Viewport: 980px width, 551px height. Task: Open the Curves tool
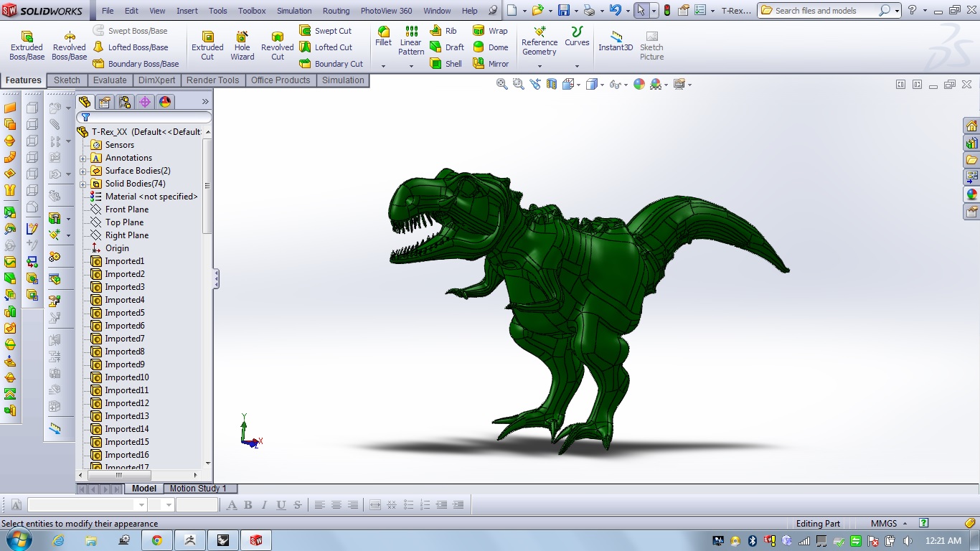click(x=577, y=36)
